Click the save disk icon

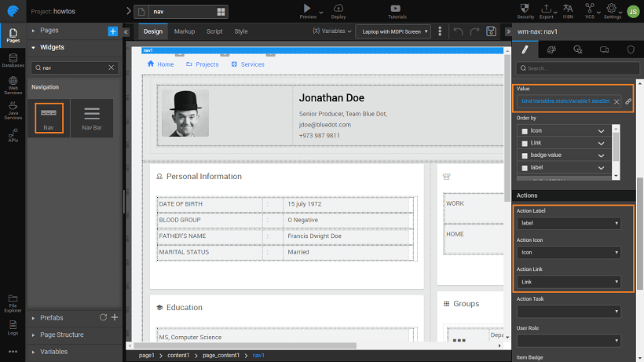tap(491, 31)
